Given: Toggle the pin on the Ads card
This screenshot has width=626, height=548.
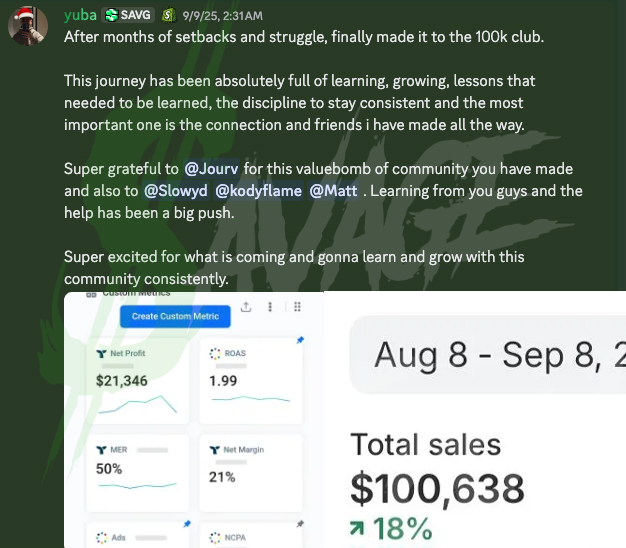Looking at the screenshot, I should point(186,524).
